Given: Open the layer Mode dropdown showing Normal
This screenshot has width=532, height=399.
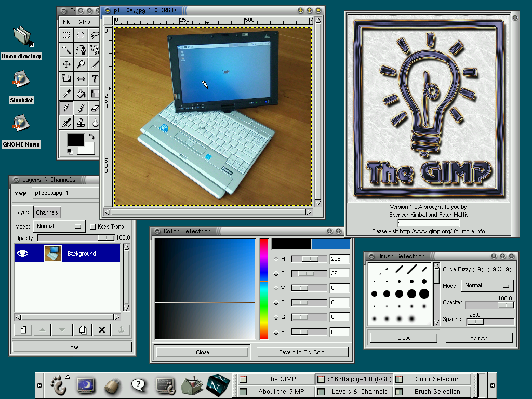Looking at the screenshot, I should coord(59,226).
